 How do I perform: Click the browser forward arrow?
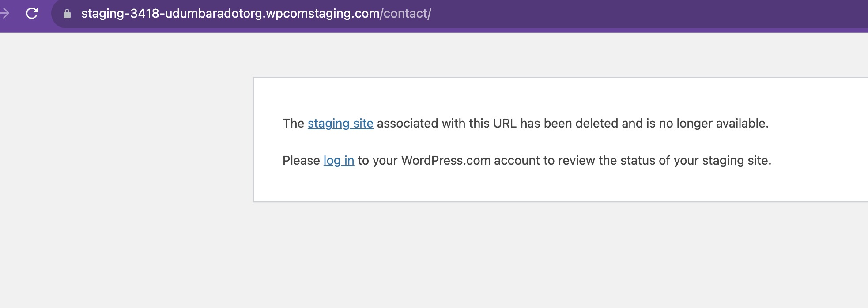(5, 14)
